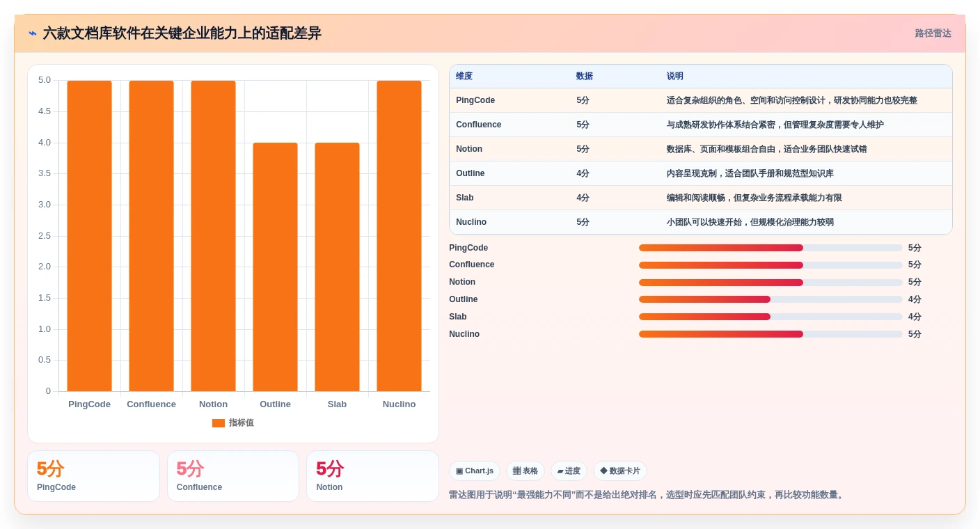Select the Nuclino table row name
980x529 pixels.
[x=471, y=222]
